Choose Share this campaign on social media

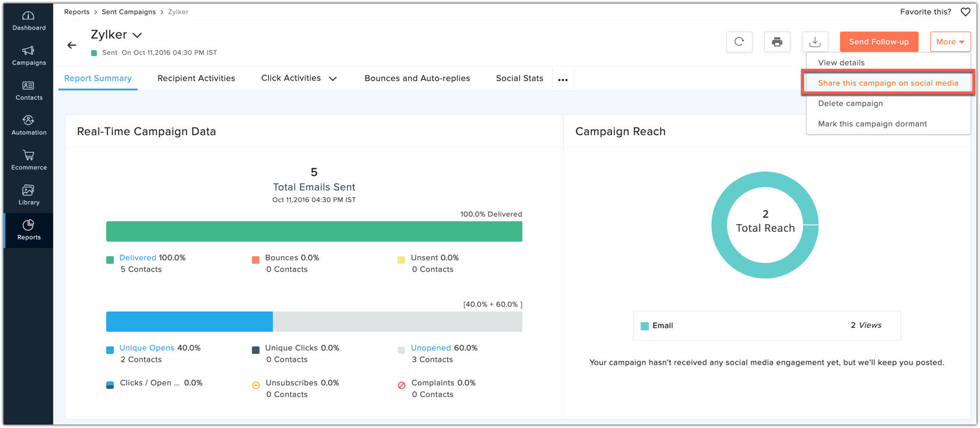tap(887, 83)
